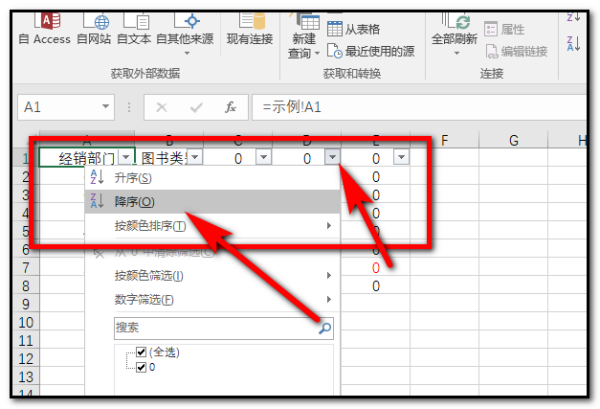Open the Name Box dropdown arrow

(x=105, y=107)
